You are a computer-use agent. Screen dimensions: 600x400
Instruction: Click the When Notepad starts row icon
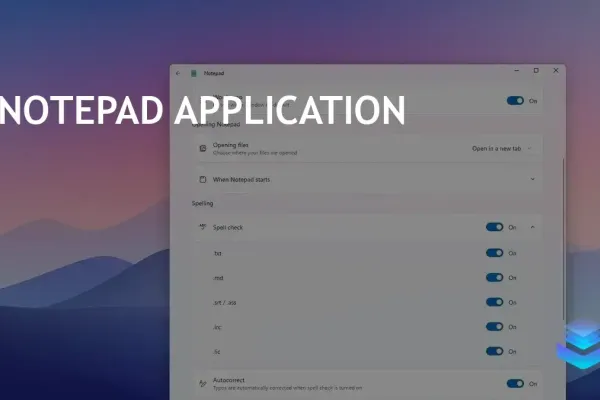[x=203, y=180]
